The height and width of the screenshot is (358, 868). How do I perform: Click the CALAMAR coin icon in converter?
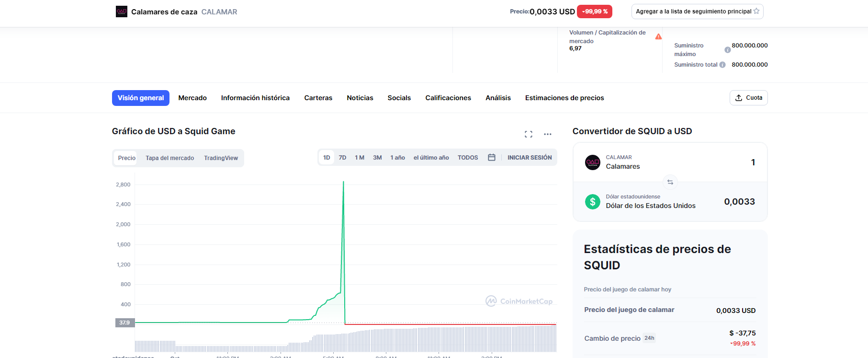point(593,162)
